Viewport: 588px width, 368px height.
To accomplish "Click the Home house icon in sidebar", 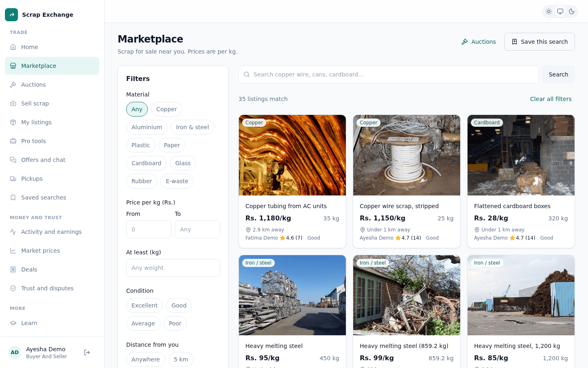I will click(x=13, y=47).
